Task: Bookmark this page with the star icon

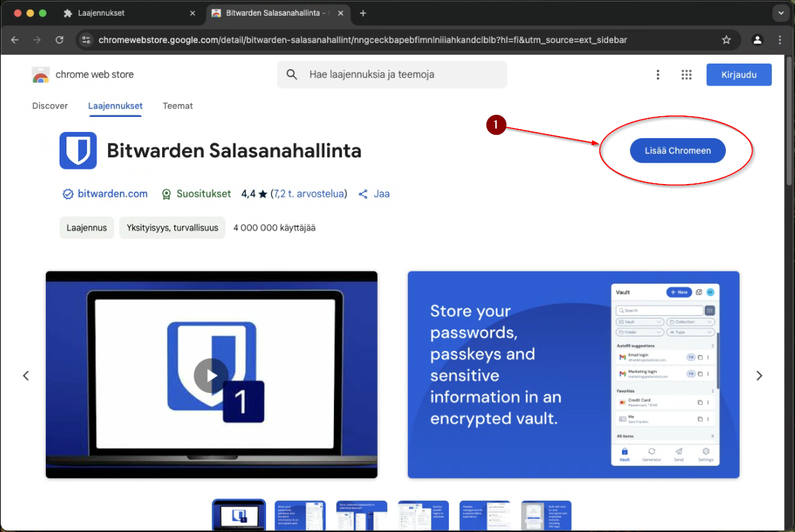Action: point(727,40)
